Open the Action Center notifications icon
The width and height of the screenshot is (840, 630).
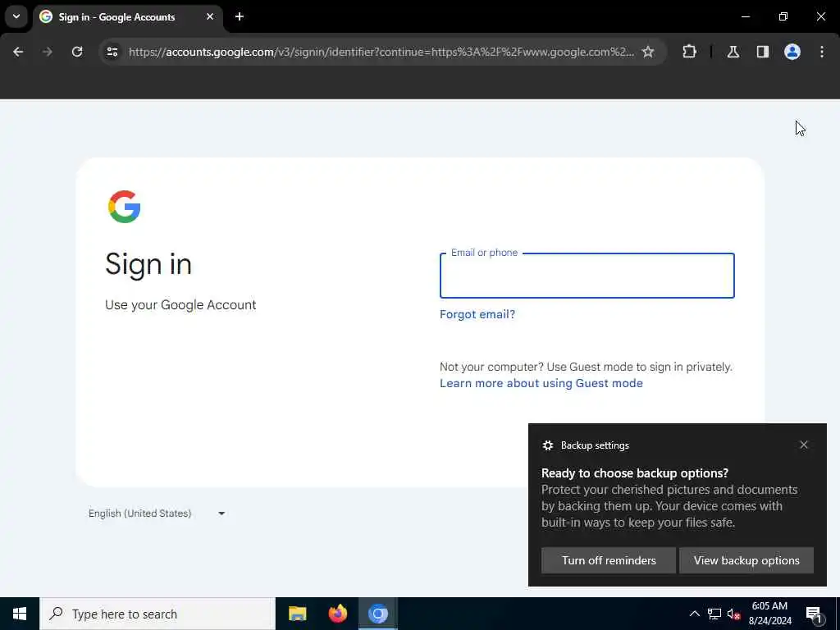(x=814, y=614)
